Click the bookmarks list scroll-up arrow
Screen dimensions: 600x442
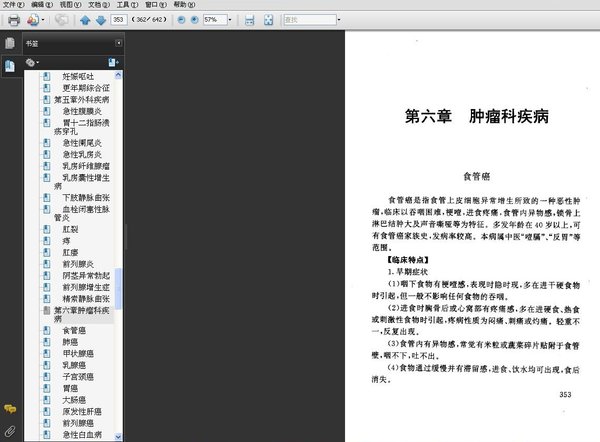118,75
